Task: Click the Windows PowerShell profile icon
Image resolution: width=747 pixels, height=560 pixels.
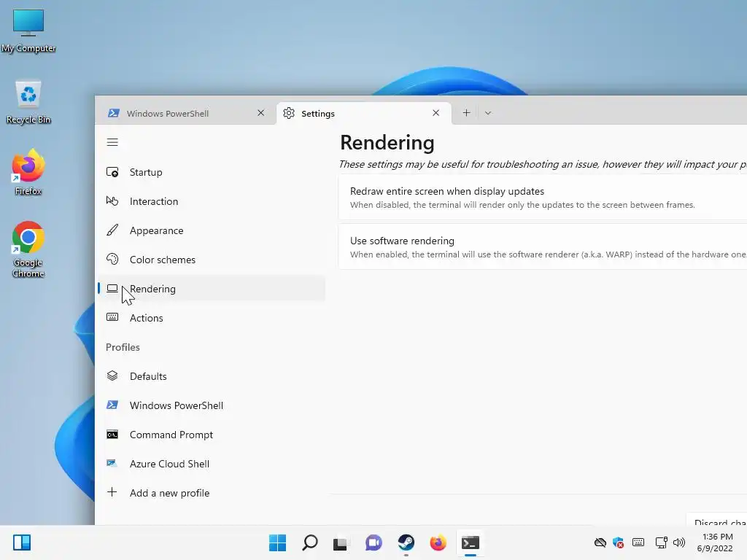Action: tap(112, 405)
